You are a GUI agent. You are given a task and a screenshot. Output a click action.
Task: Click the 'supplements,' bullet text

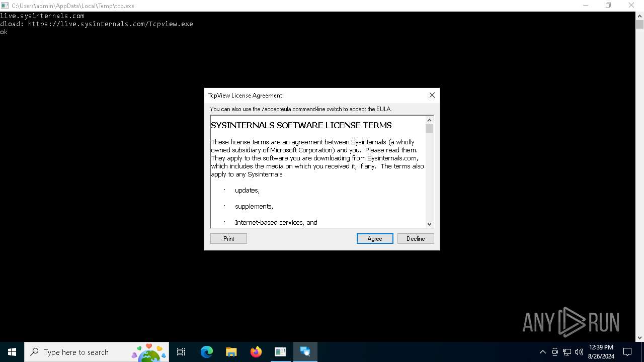pyautogui.click(x=254, y=206)
